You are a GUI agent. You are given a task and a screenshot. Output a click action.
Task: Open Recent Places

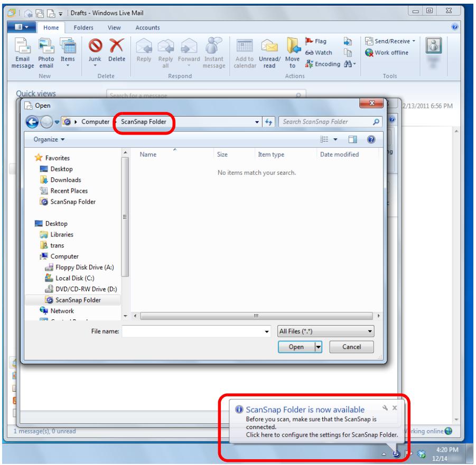point(64,191)
